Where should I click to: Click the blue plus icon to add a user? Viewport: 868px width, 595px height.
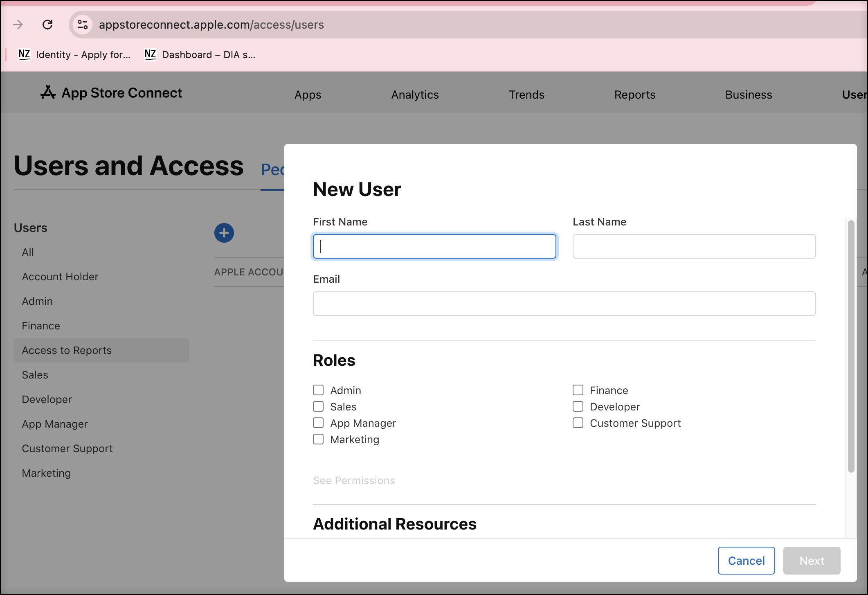tap(224, 232)
